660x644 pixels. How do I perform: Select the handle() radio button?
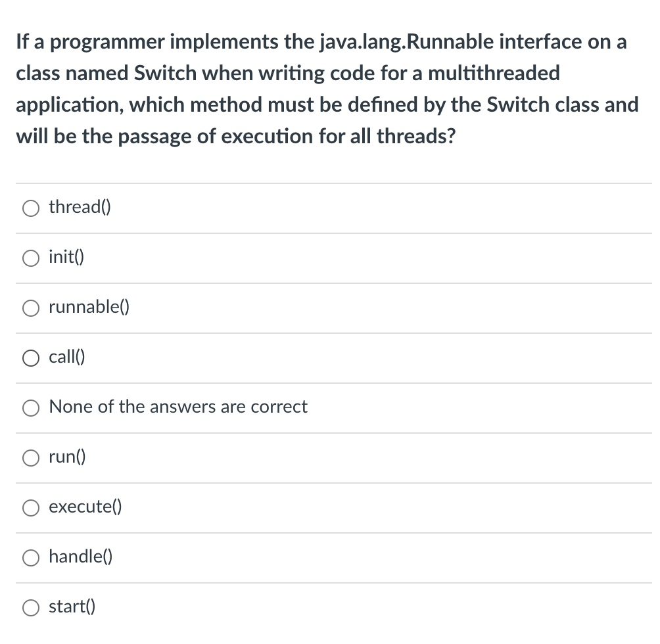(30, 557)
